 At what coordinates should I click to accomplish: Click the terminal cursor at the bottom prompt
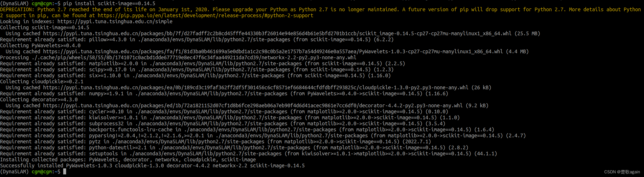coord(65,172)
